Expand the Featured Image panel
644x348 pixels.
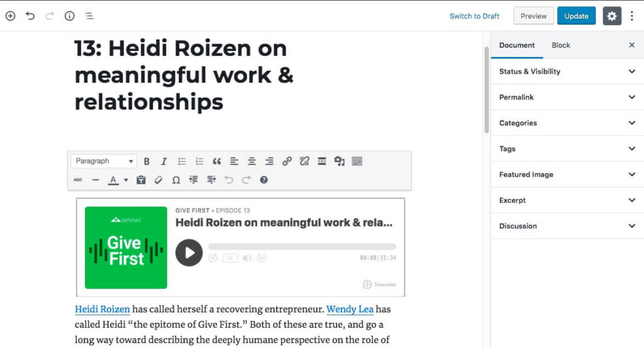coord(567,174)
